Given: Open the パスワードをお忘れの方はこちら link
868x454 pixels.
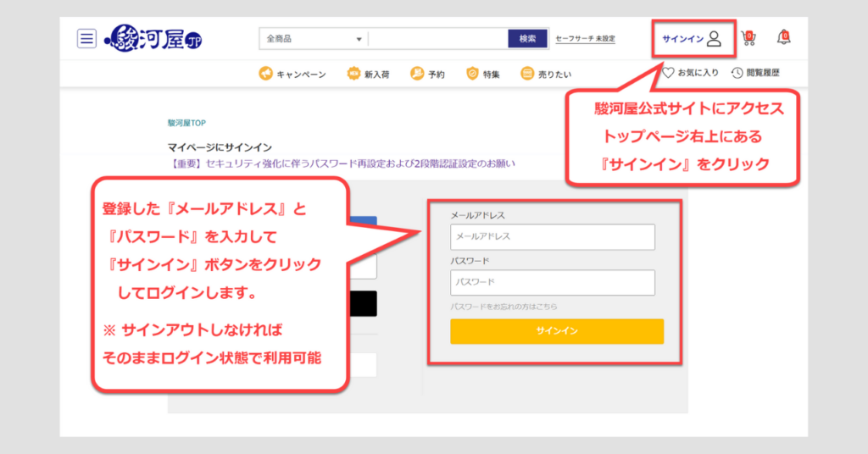Looking at the screenshot, I should (x=504, y=306).
